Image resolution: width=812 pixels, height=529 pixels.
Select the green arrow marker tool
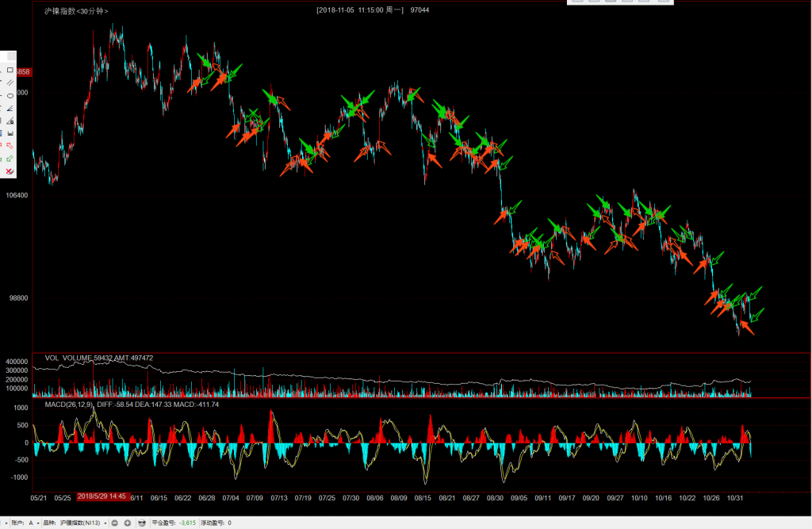pos(10,159)
